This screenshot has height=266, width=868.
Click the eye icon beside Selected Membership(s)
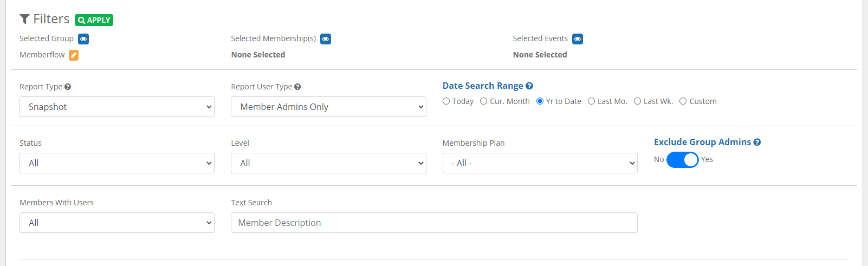(x=326, y=39)
